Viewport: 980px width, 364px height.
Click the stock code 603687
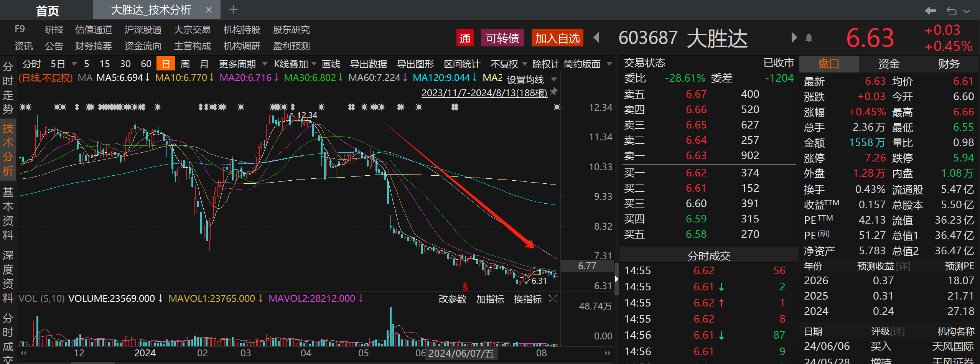(x=648, y=38)
